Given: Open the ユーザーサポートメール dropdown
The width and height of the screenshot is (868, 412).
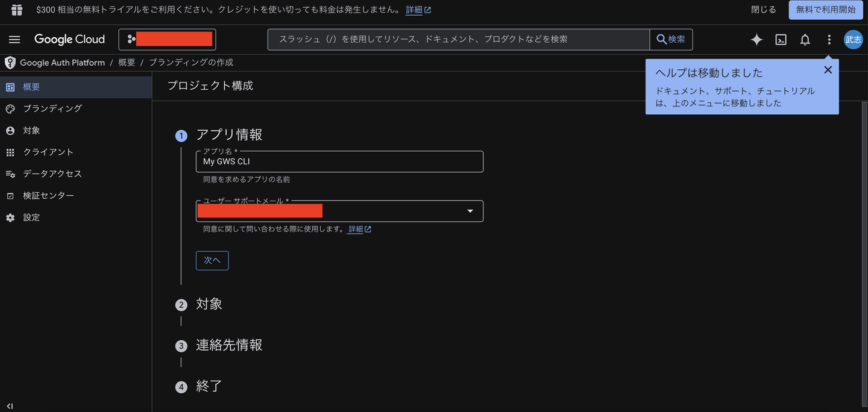Looking at the screenshot, I should pyautogui.click(x=339, y=211).
